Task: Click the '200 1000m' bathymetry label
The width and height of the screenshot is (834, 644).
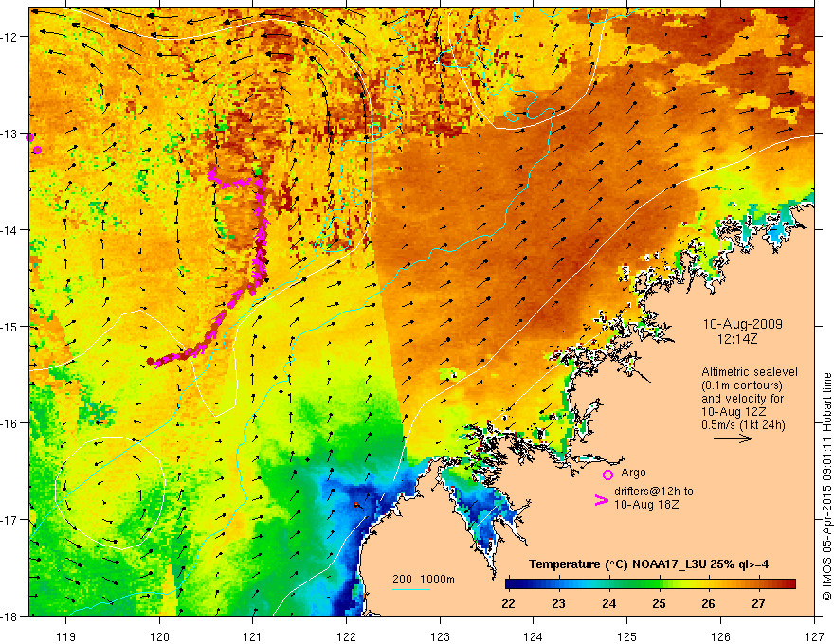Action: coord(424,580)
